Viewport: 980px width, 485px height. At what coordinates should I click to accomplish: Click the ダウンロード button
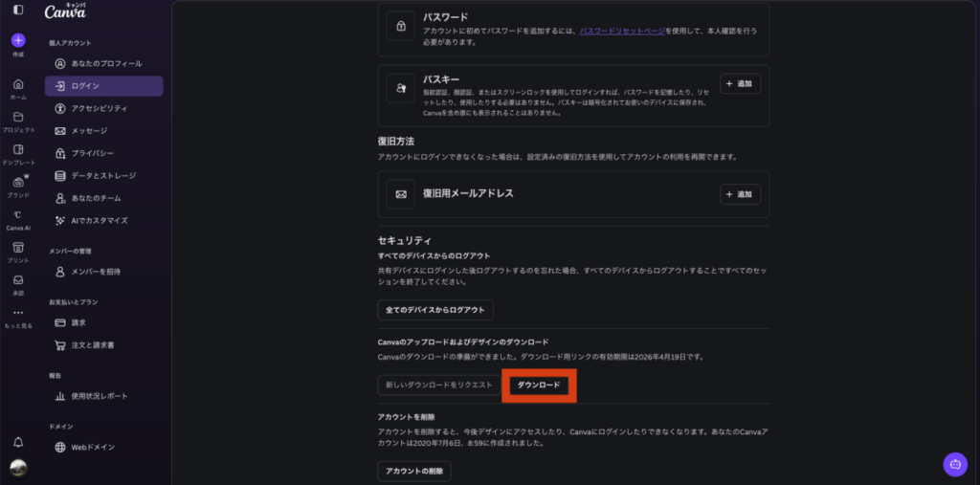click(539, 385)
